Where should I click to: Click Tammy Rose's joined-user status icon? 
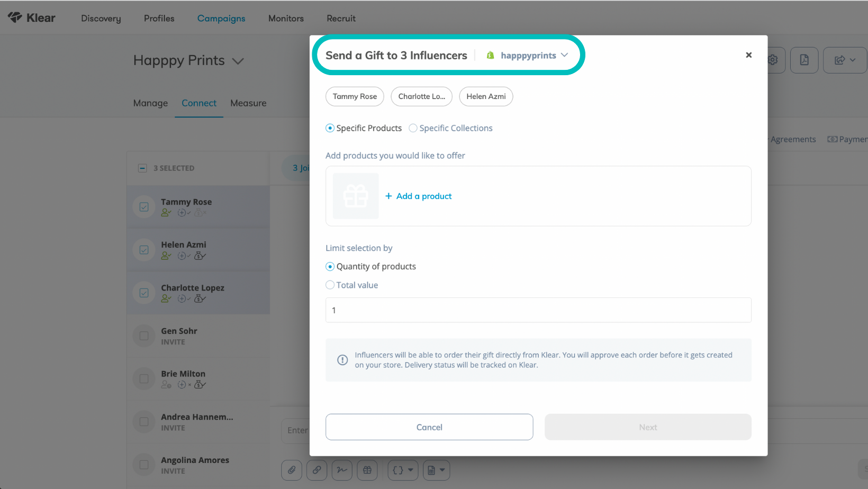(166, 213)
